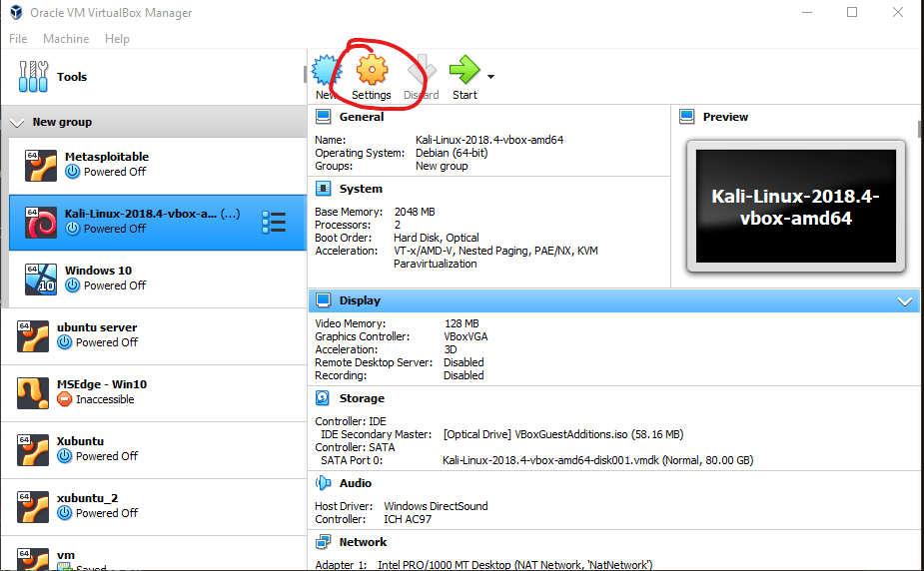Click the Storage section disk icon

[x=324, y=398]
